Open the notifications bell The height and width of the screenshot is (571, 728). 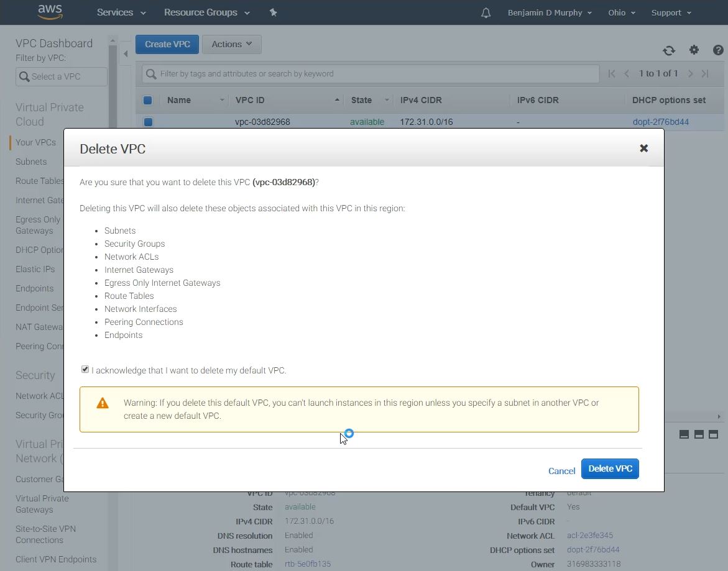(x=486, y=13)
